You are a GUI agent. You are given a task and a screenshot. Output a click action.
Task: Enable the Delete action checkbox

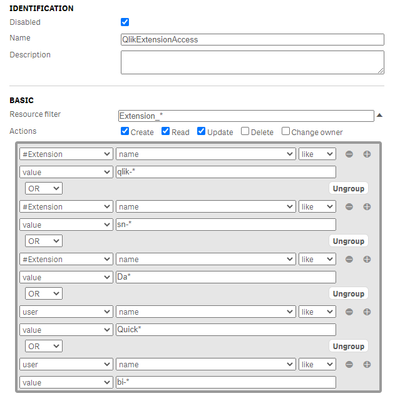coord(245,131)
